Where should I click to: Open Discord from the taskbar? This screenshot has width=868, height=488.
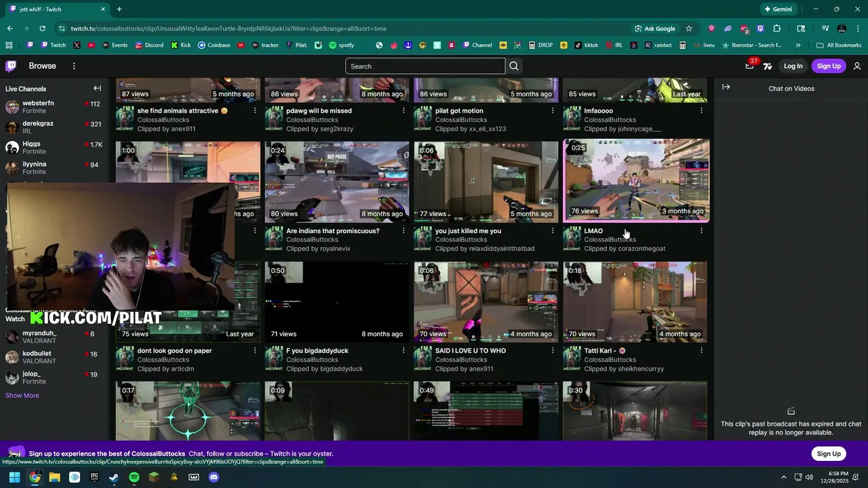(214, 477)
